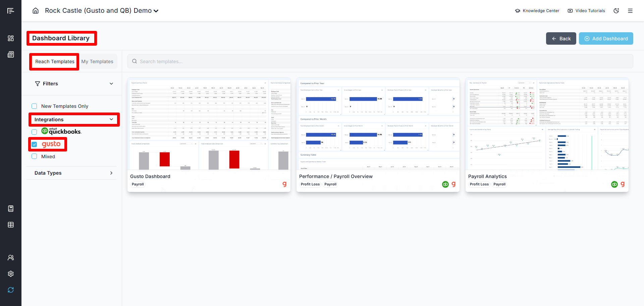Open the settings gear in sidebar
644x306 pixels.
click(11, 274)
